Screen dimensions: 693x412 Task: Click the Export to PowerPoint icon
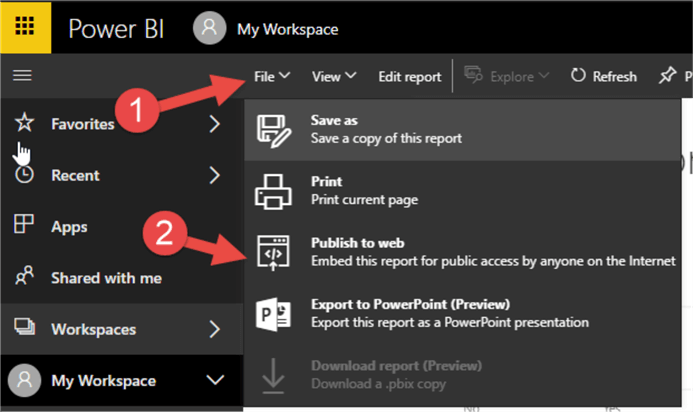pos(273,312)
